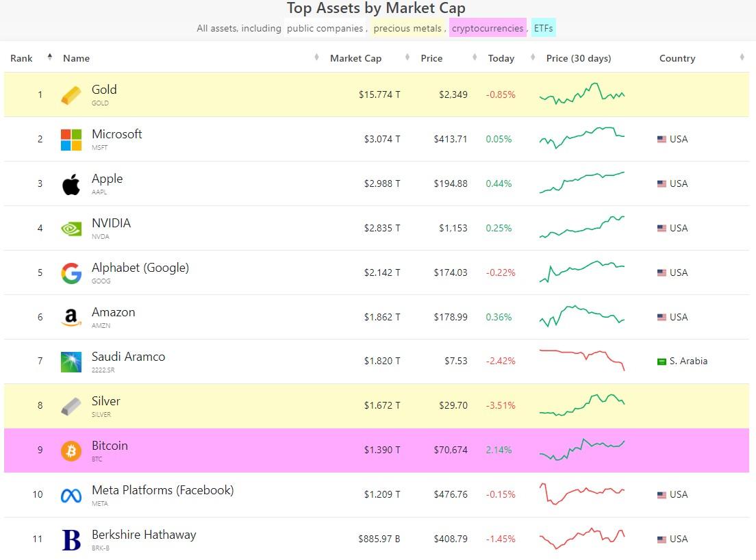Click the Saudi Arabia flag icon
This screenshot has height=560, width=756.
661,361
